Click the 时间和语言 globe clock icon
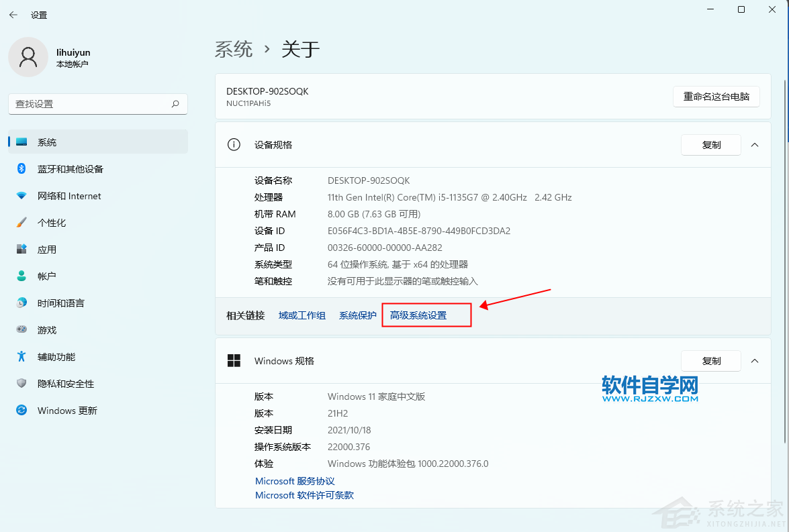This screenshot has height=532, width=789. (21, 303)
